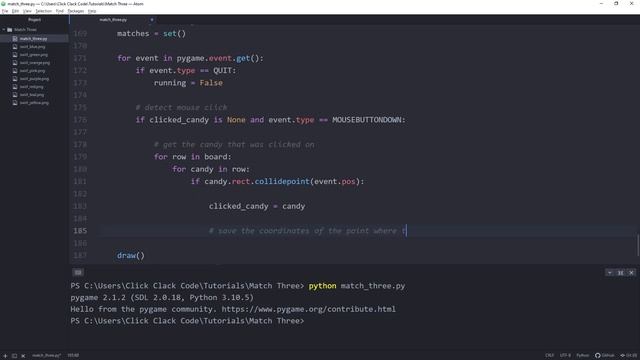Open swirl_green.png in the tree
640x360 pixels.
coord(33,55)
